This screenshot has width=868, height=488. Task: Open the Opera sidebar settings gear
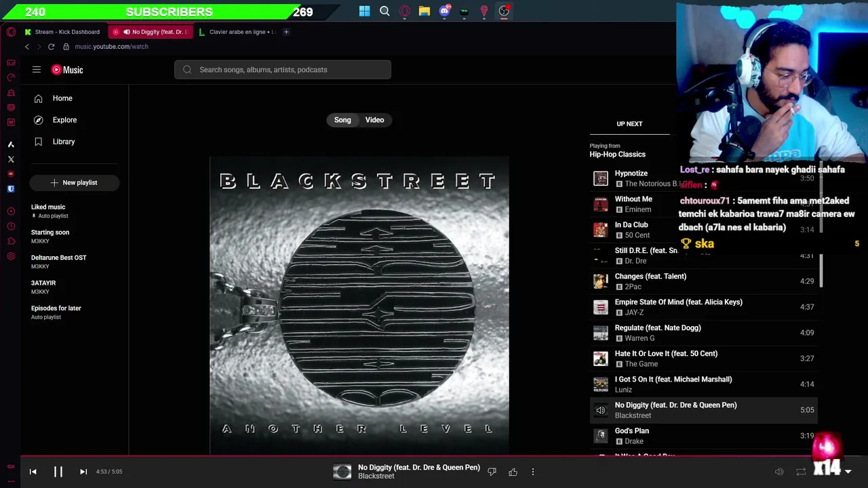coord(11,256)
